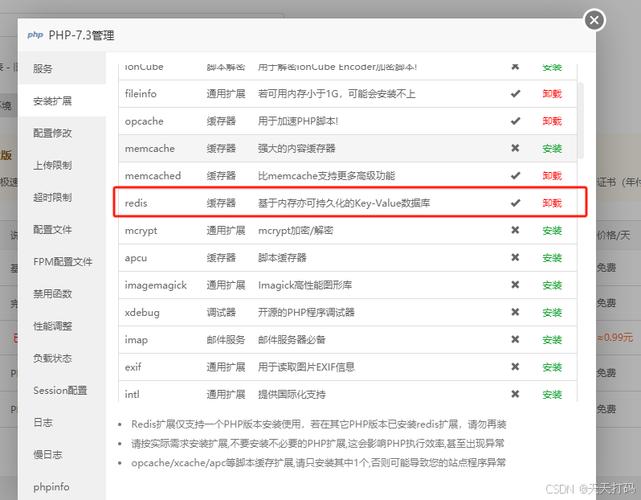The image size is (641, 500).
Task: Open the 配置修改 sidebar tab
Action: pyautogui.click(x=62, y=133)
